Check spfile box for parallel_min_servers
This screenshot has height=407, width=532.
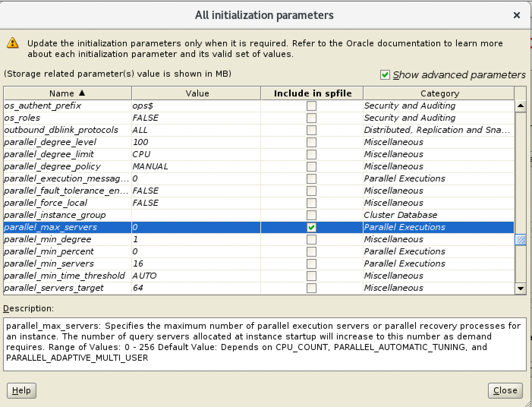point(312,264)
